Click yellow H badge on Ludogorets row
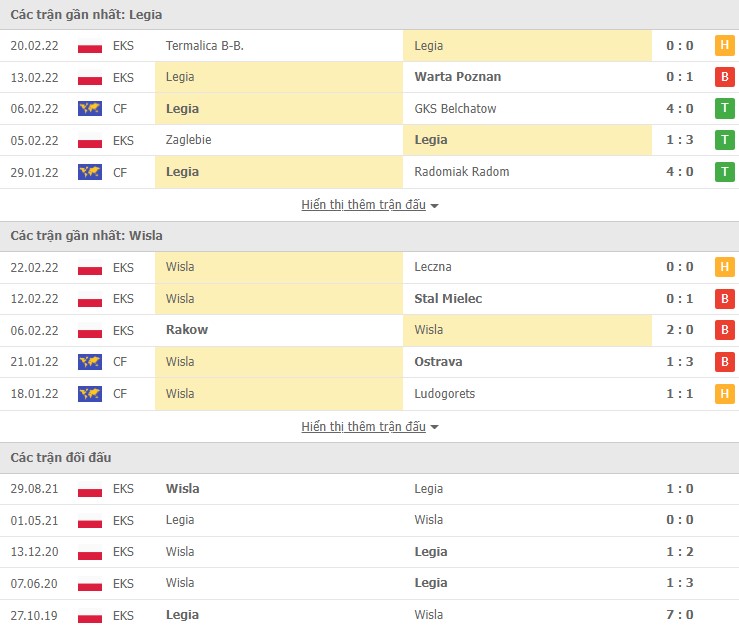This screenshot has height=628, width=739. coord(723,394)
